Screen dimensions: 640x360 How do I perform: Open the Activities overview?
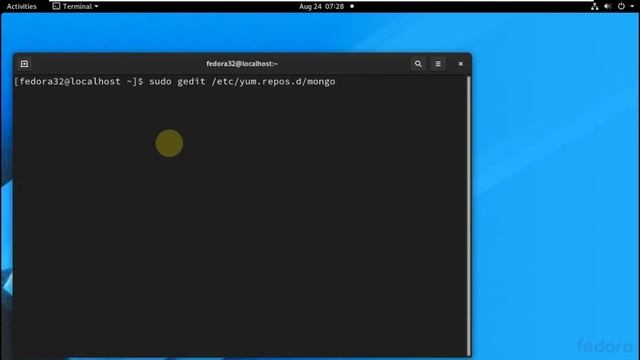[x=22, y=6]
